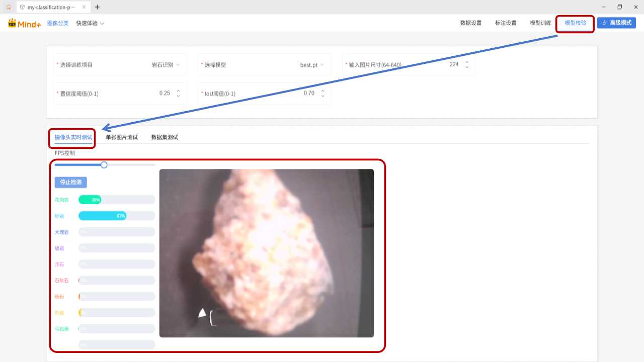Click the Mind+ logo icon
Screen dimensions: 644x362
tap(24, 23)
